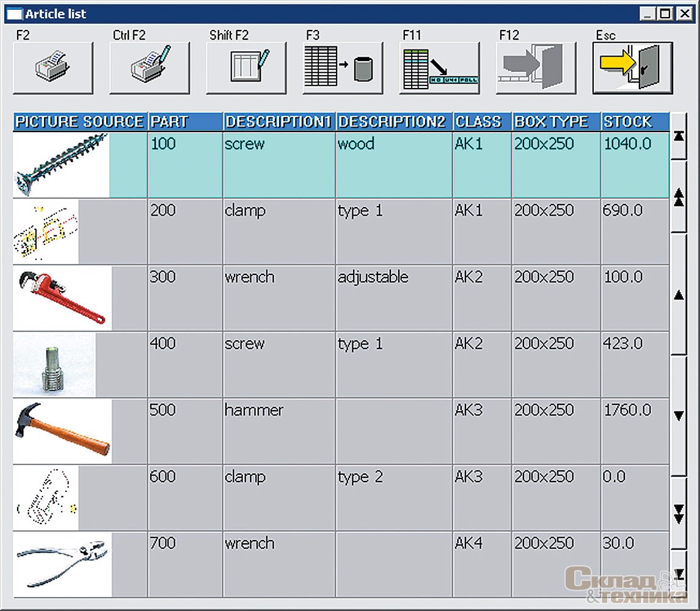Click the PART column header
Image resolution: width=700 pixels, height=611 pixels.
pos(186,122)
